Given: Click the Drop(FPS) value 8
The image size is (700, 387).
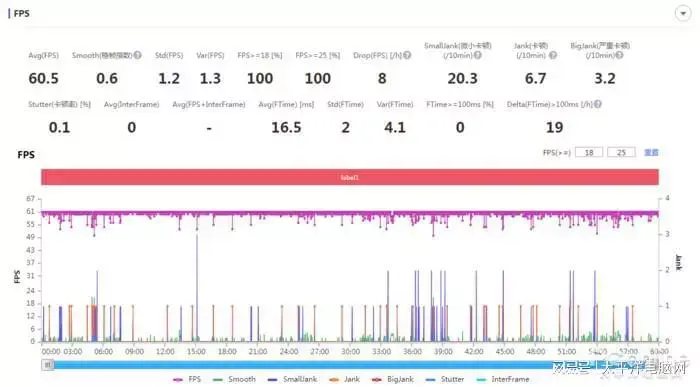Looking at the screenshot, I should click(382, 79).
